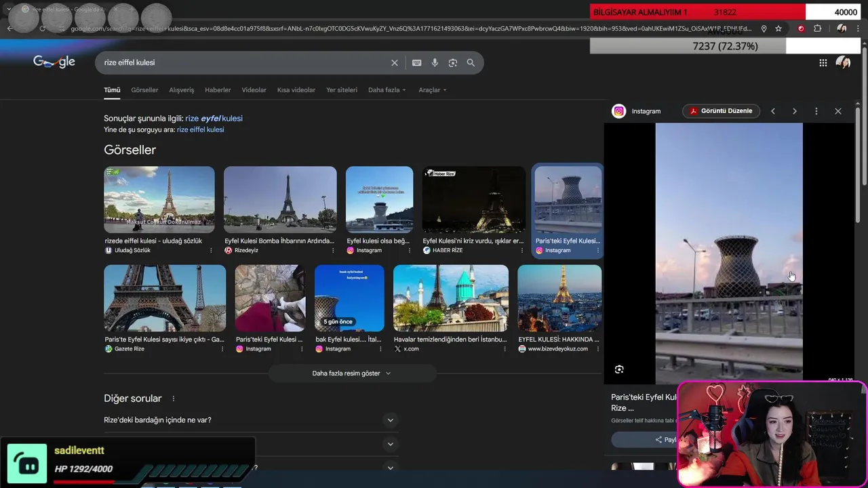Open Eyfel kulesi olsa beğ... Instagram thumbnail
The width and height of the screenshot is (868, 488).
[379, 200]
